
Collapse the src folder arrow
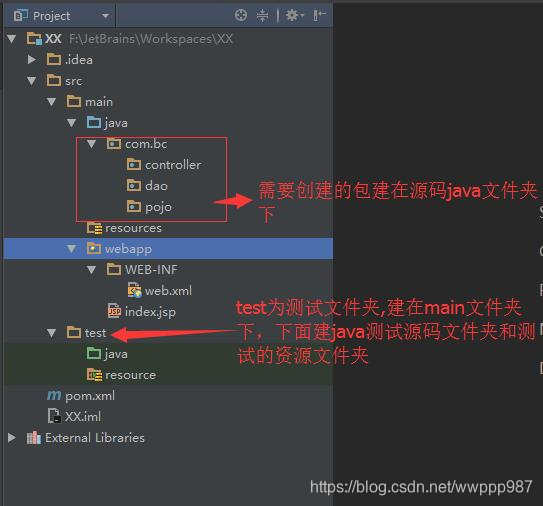pyautogui.click(x=32, y=81)
